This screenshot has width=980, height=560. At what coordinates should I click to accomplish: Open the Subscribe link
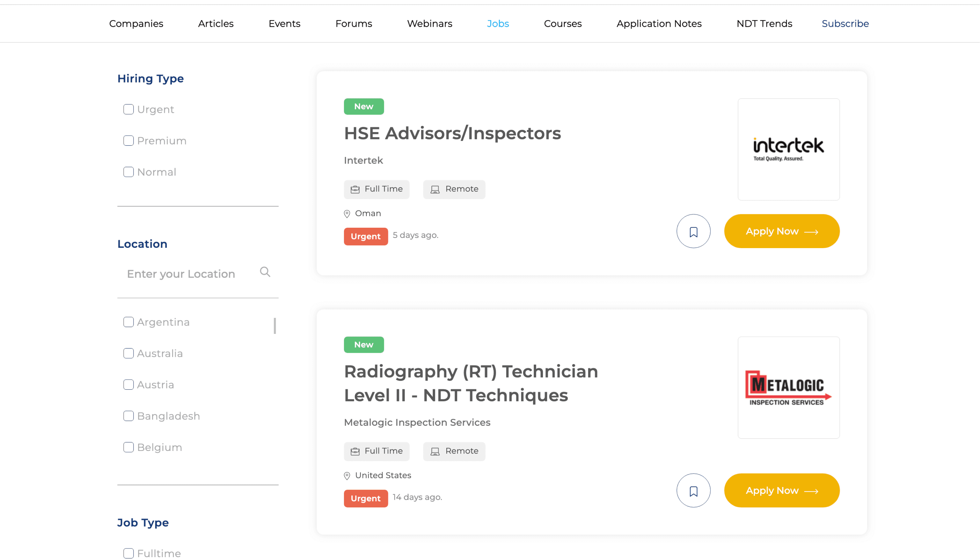845,24
